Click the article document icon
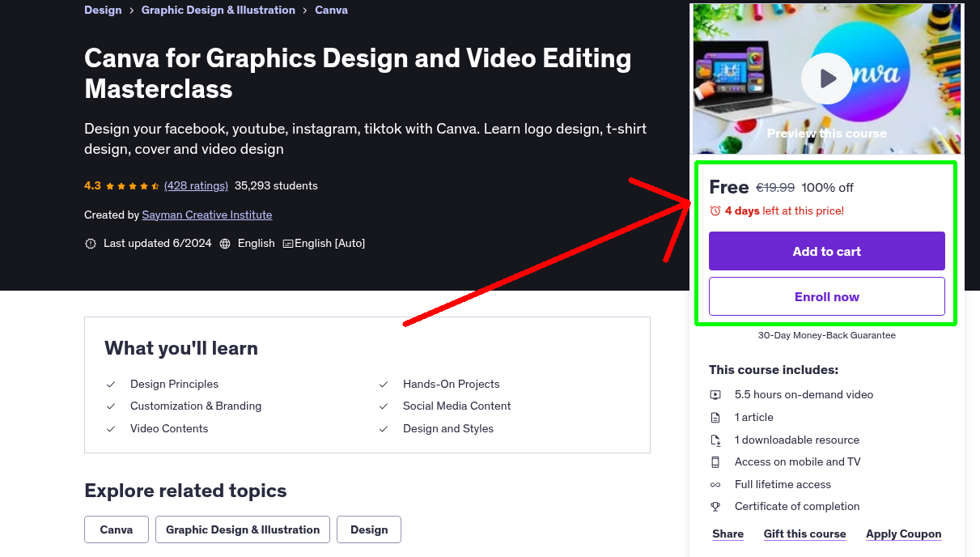This screenshot has height=557, width=980. click(x=715, y=418)
